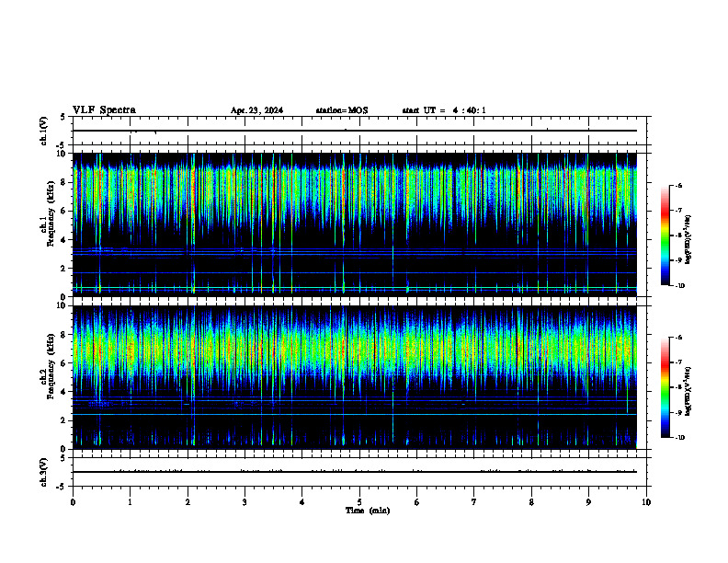The image size is (728, 563).
Task: Click the "Time (min)" axis title
Action: pos(368,511)
